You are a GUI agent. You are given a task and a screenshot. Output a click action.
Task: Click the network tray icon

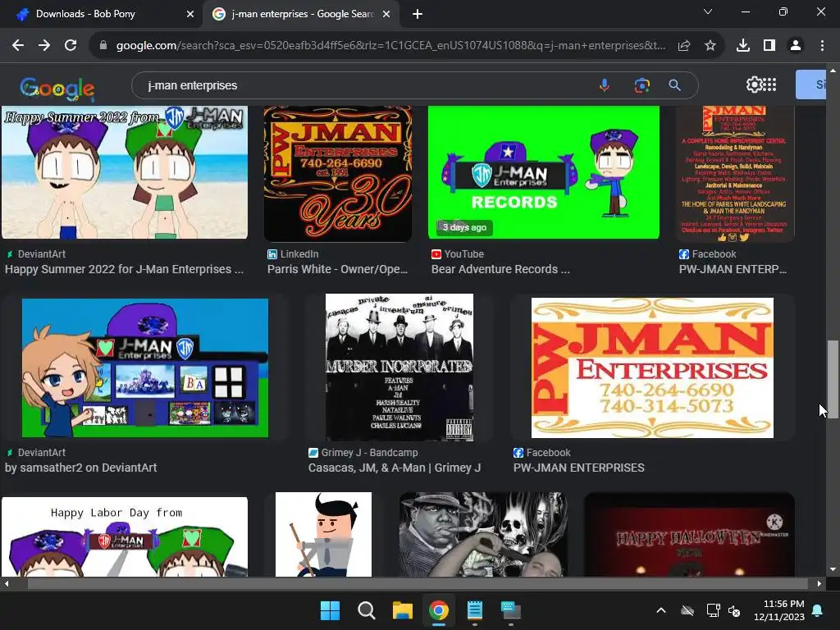tap(713, 610)
